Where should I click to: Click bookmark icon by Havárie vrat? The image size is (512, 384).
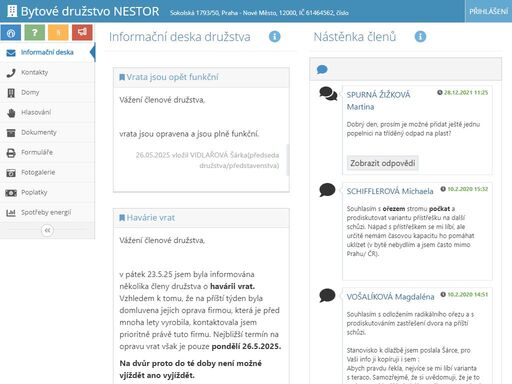pos(122,218)
